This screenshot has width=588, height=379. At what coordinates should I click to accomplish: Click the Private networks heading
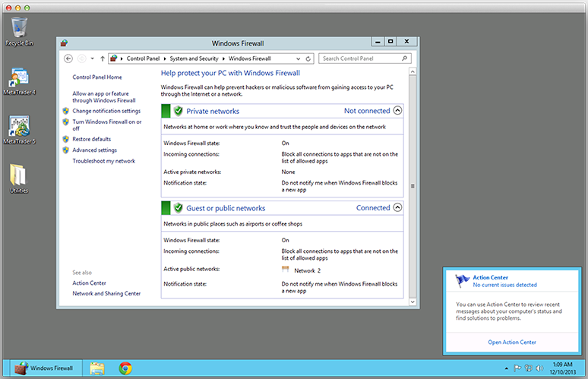[x=213, y=111]
